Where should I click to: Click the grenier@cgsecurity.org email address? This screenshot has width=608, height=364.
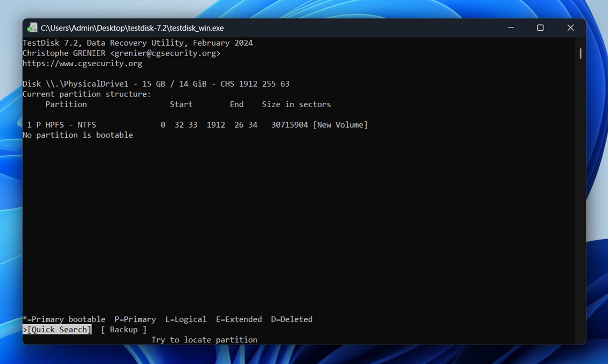coord(165,53)
